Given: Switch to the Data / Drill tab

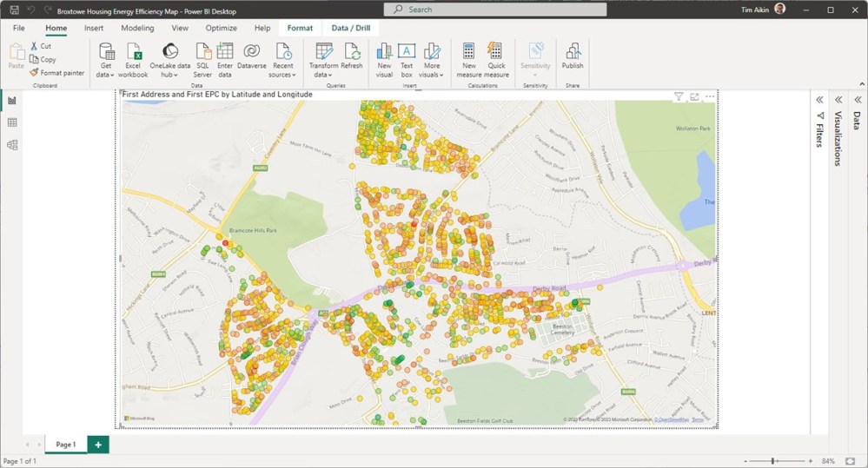Looking at the screenshot, I should pos(350,28).
